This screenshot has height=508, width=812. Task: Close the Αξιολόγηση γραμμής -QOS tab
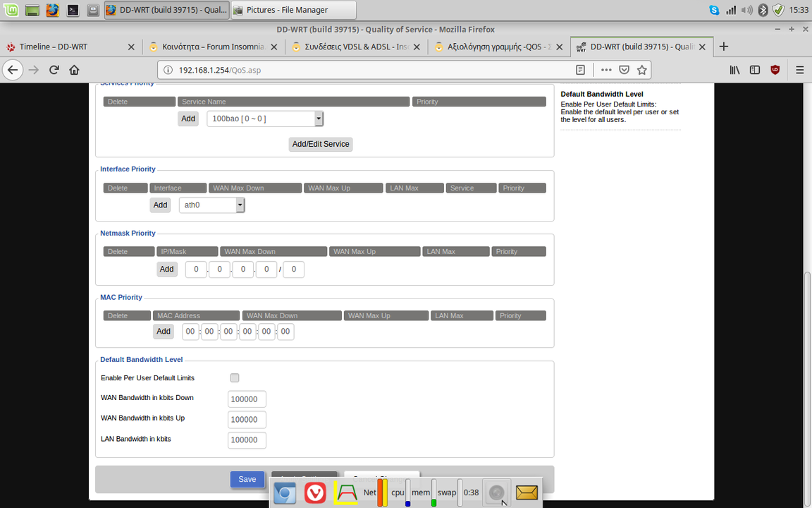tap(559, 47)
